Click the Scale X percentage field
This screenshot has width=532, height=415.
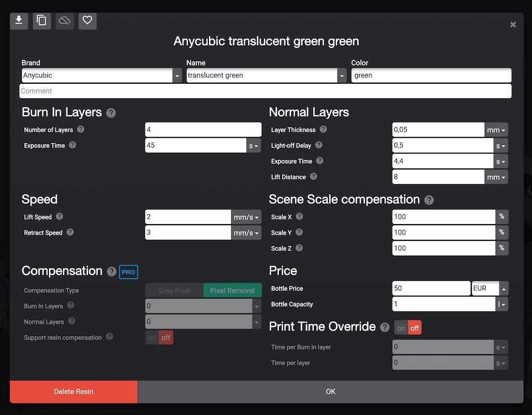coord(444,217)
